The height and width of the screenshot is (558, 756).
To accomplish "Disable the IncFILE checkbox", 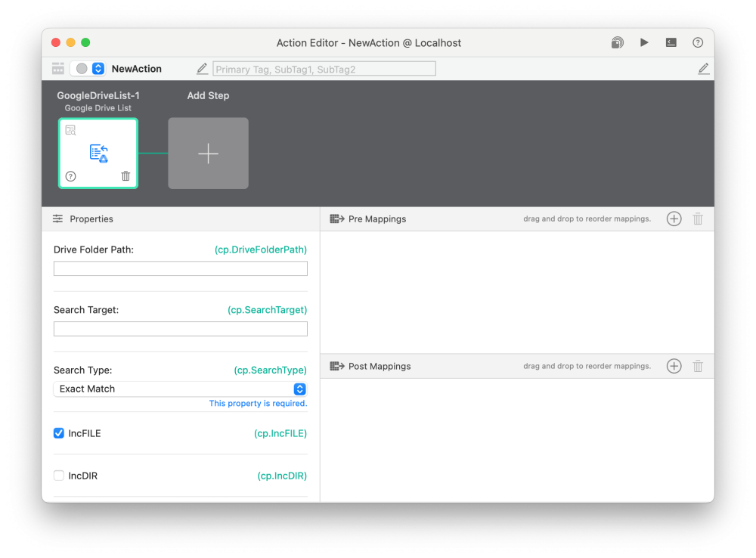I will [x=58, y=432].
